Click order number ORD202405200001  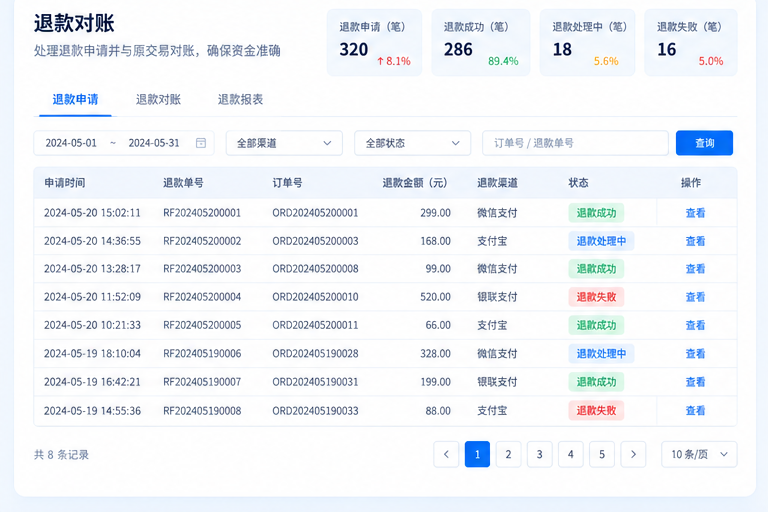point(315,213)
